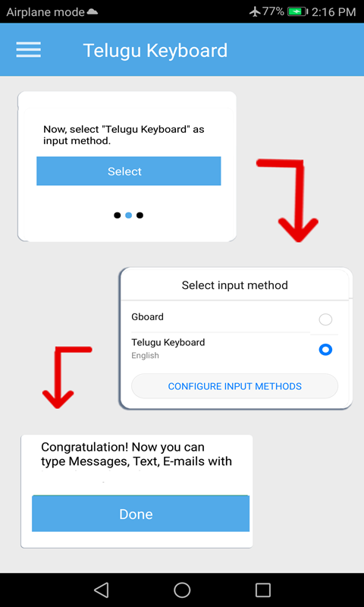Viewport: 364px width, 607px height.
Task: Tap the airplane mode status icon
Action: (x=255, y=11)
